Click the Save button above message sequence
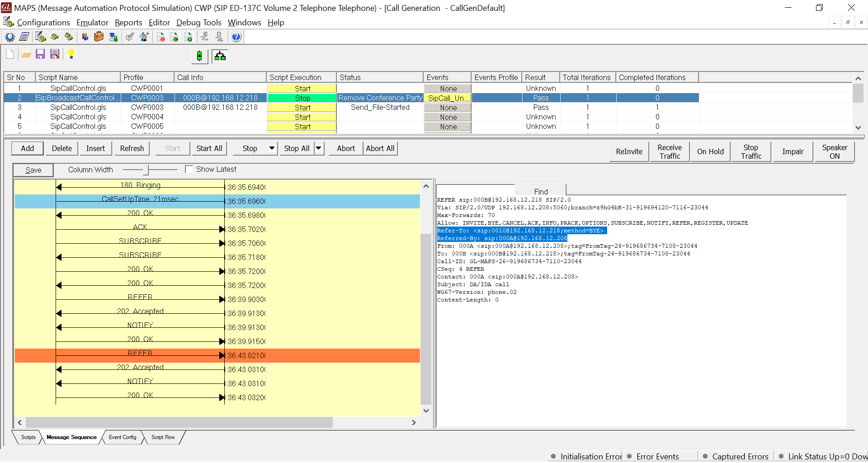This screenshot has height=463, width=868. 33,170
